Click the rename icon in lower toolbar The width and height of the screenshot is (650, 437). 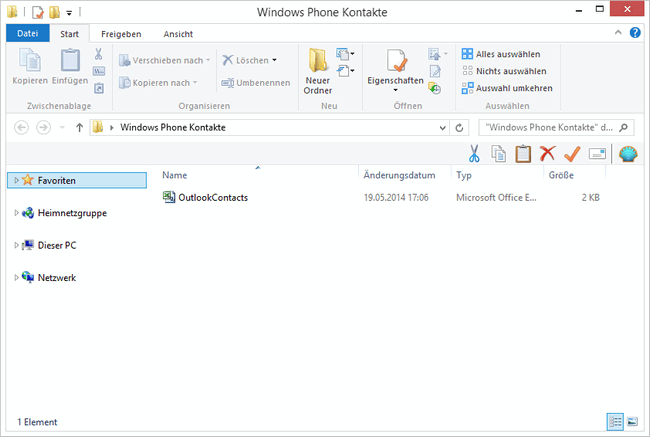click(597, 154)
